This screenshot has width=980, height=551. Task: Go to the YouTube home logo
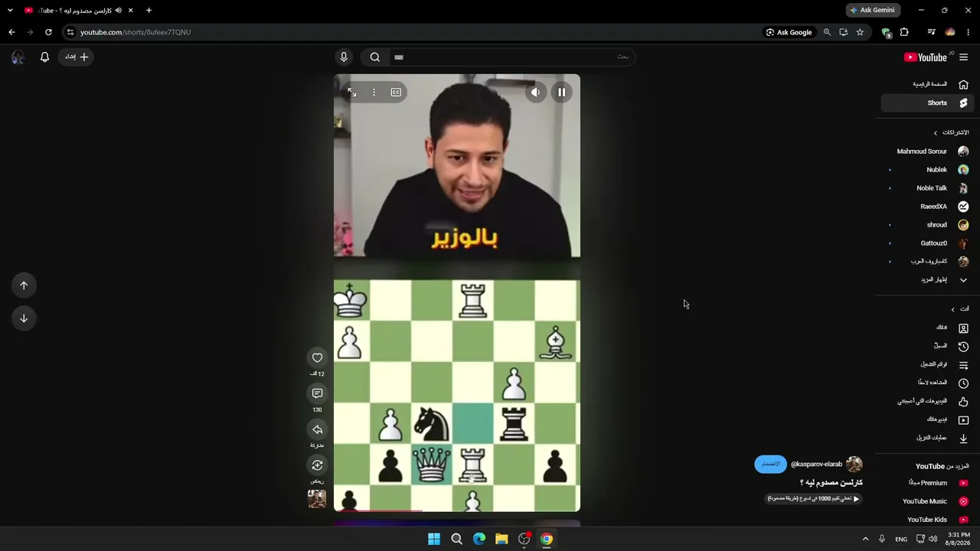click(x=926, y=57)
